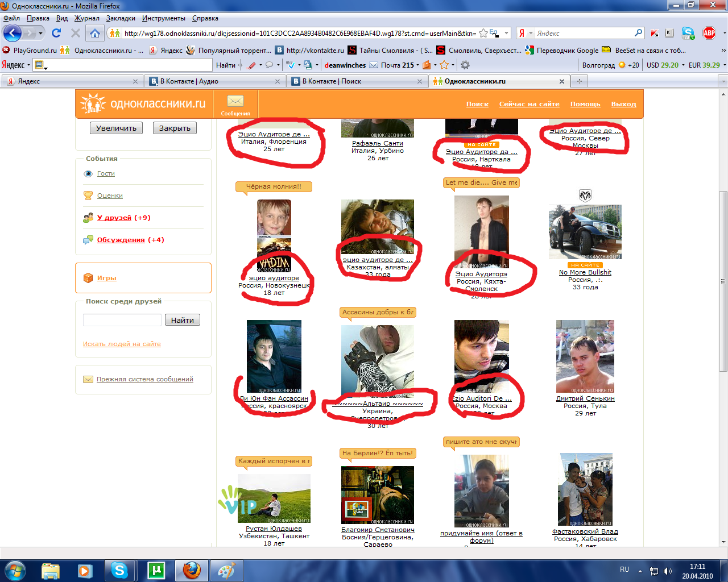
Task: Open the Kaspersky red K toolbar icon
Action: (x=655, y=33)
